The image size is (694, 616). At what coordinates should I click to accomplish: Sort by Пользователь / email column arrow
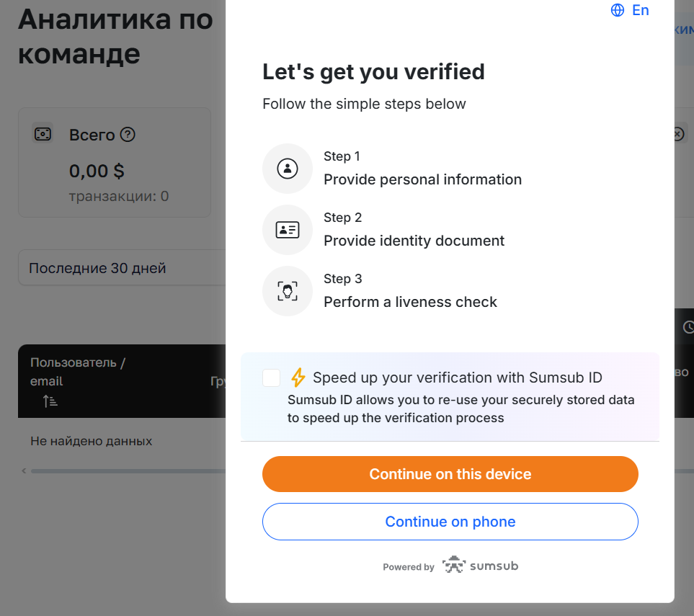point(50,401)
